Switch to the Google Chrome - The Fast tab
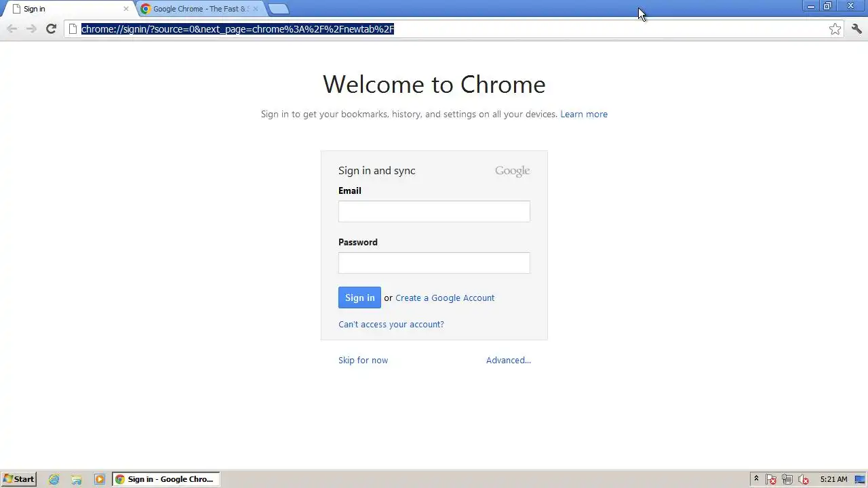868x488 pixels. tap(200, 9)
